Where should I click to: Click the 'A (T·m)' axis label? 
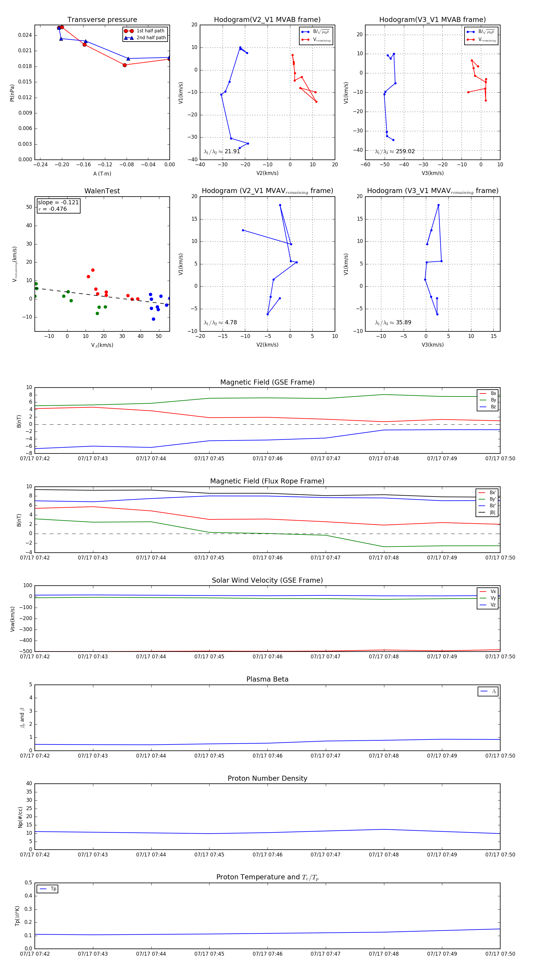(x=102, y=173)
